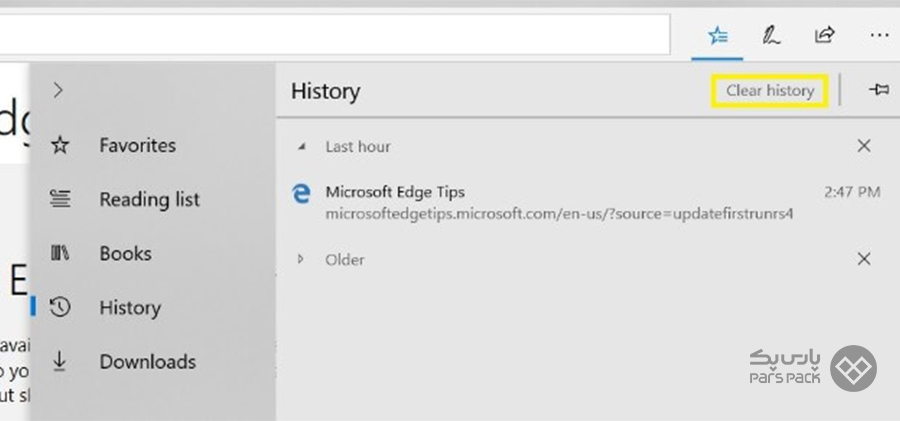This screenshot has width=900, height=421.
Task: Pin the History pane with the pin icon
Action: tap(879, 90)
